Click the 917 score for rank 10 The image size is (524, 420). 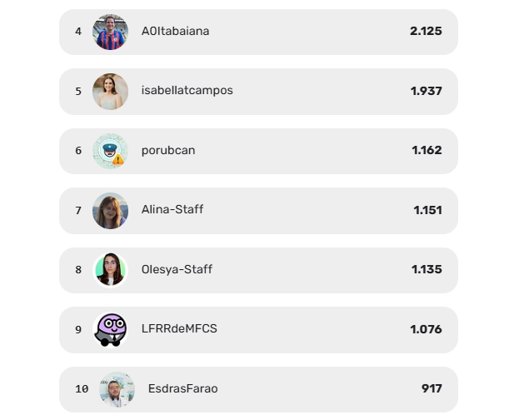(x=432, y=388)
